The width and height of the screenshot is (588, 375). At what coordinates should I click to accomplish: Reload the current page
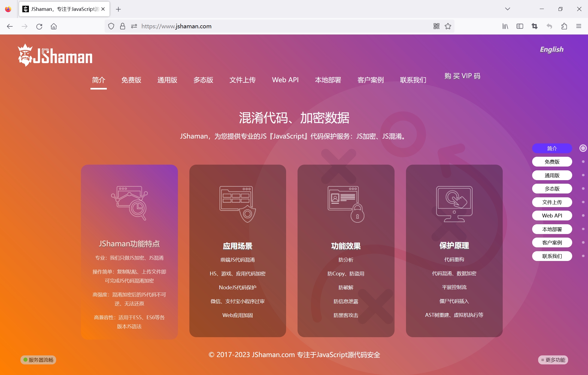[39, 26]
